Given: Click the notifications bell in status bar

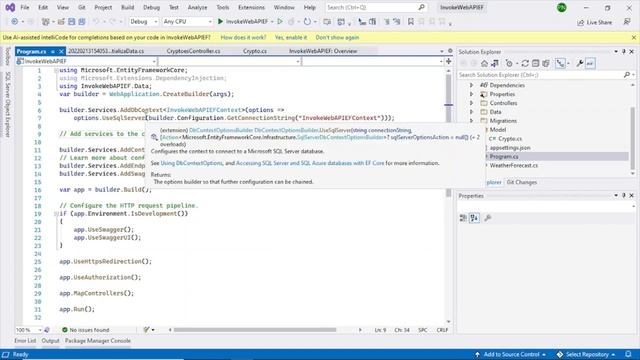Looking at the screenshot, I should pos(629,354).
